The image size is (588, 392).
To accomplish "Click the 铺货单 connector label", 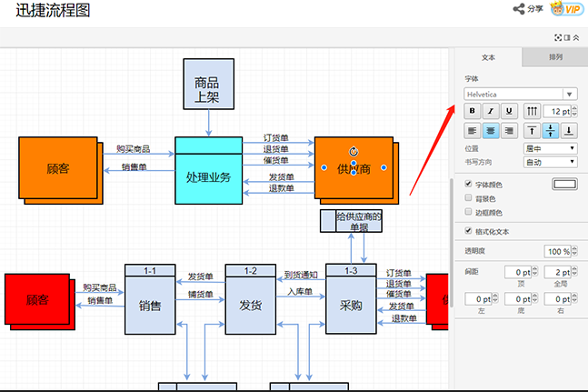I will pos(200,295).
